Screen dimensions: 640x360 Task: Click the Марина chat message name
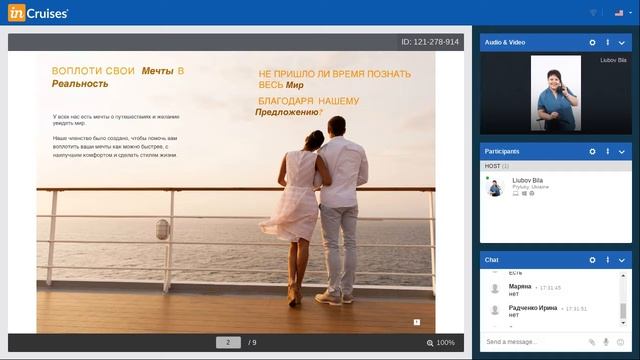[x=520, y=287]
